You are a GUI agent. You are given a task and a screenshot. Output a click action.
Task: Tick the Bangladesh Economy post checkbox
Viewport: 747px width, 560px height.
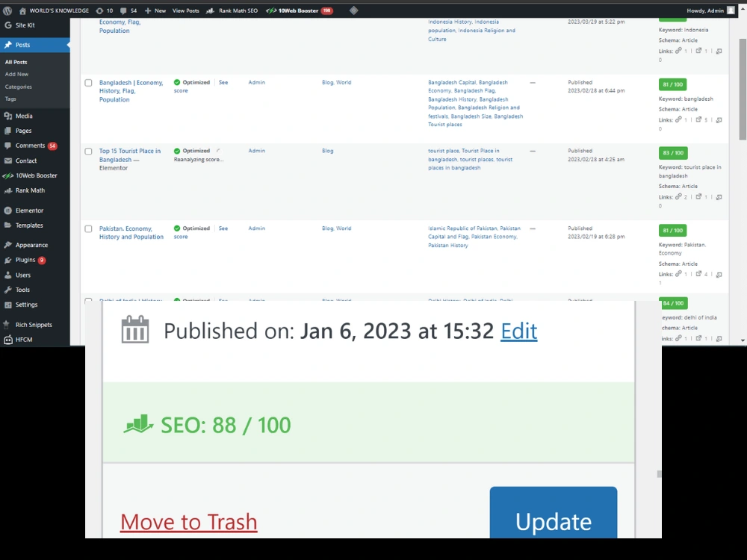coord(88,83)
